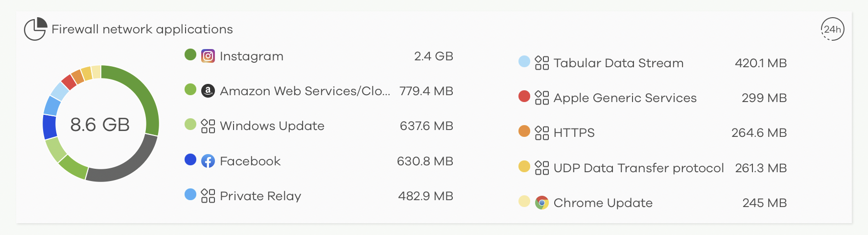Viewport: 868px width, 235px height.
Task: Select the Tabular Data Stream entry
Action: (x=618, y=63)
